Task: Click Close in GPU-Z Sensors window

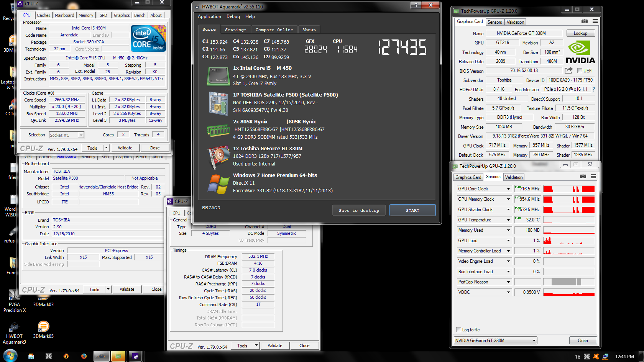Action: 583,341
